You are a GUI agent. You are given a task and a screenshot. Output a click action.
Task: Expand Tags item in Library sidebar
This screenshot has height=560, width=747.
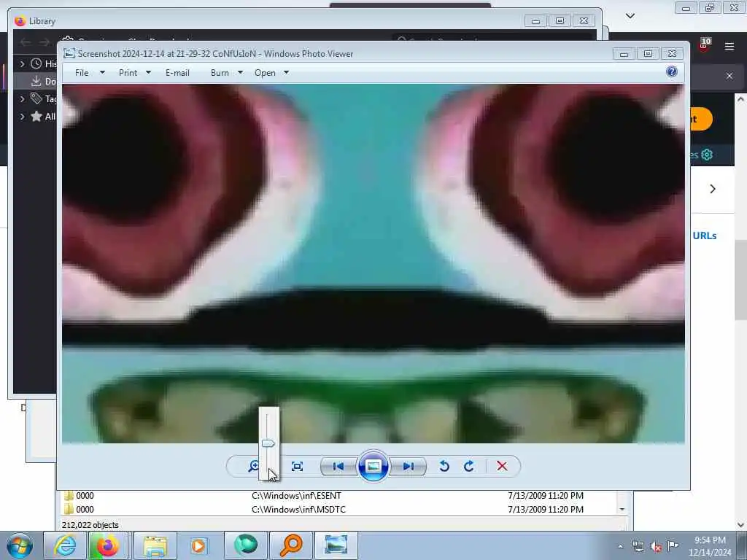click(23, 98)
